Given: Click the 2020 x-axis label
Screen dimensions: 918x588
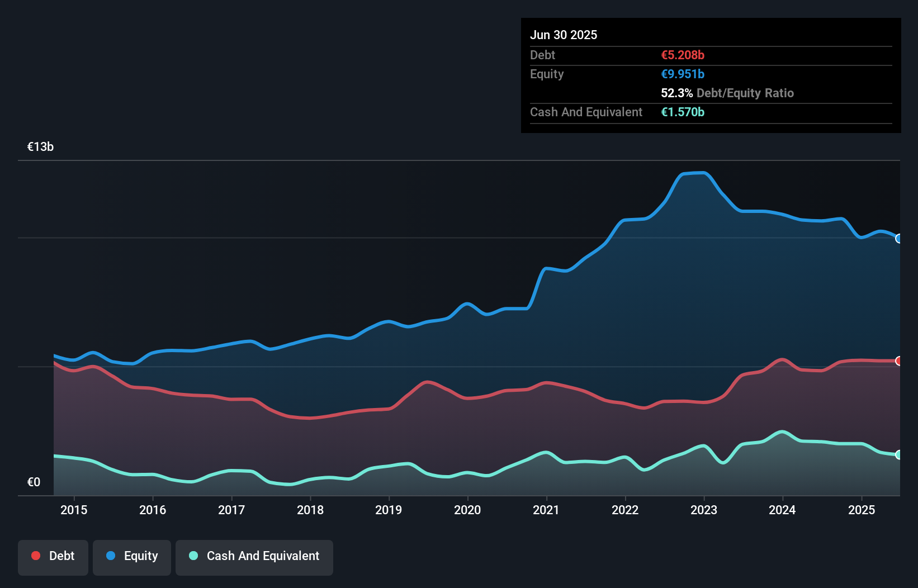Looking at the screenshot, I should coord(467,510).
